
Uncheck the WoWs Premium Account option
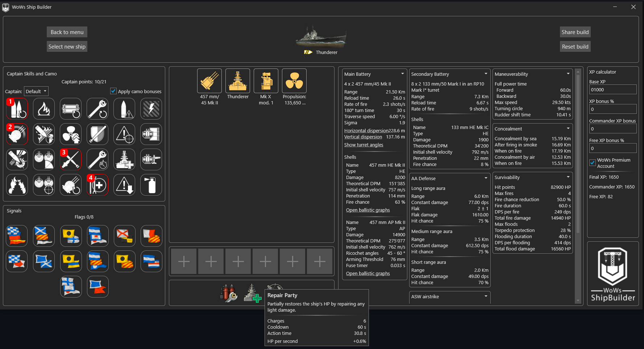pyautogui.click(x=592, y=163)
